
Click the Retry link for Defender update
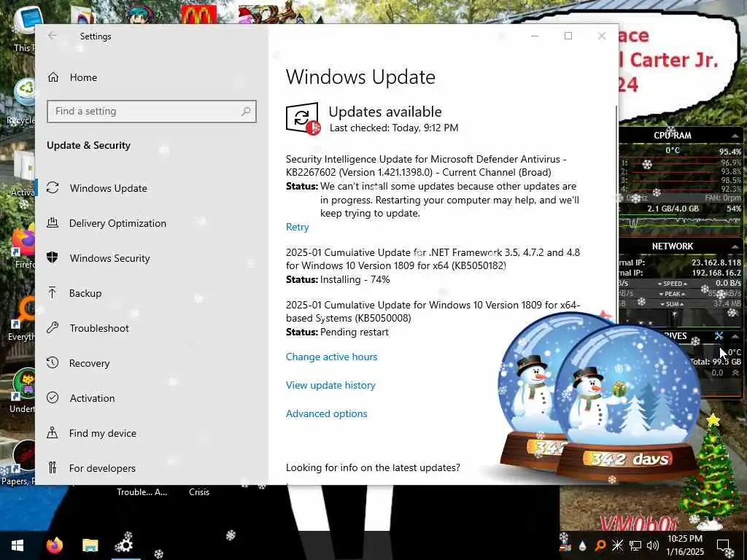(298, 227)
